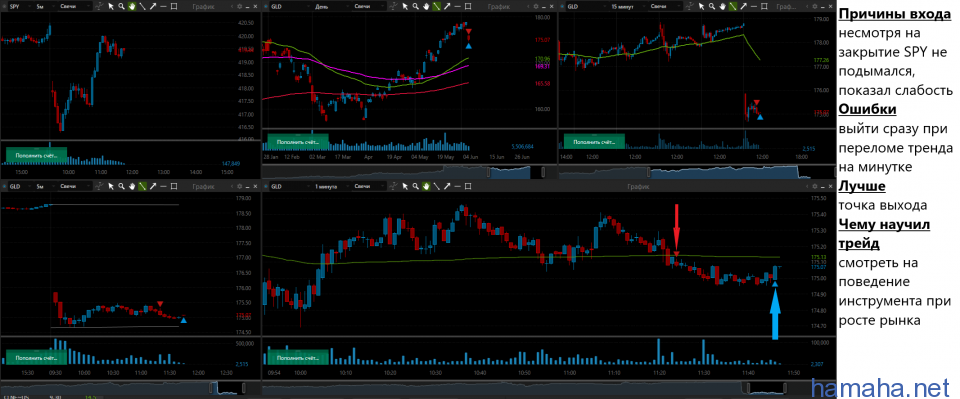This screenshot has height=399, width=960.
Task: Collapse the SPY chart panel left chevron
Action: (x=231, y=6)
